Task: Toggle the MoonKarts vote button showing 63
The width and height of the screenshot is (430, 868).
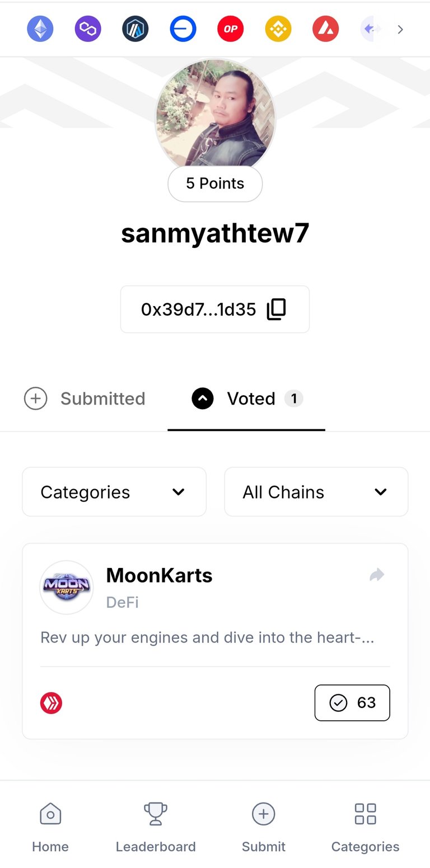Action: click(x=352, y=702)
